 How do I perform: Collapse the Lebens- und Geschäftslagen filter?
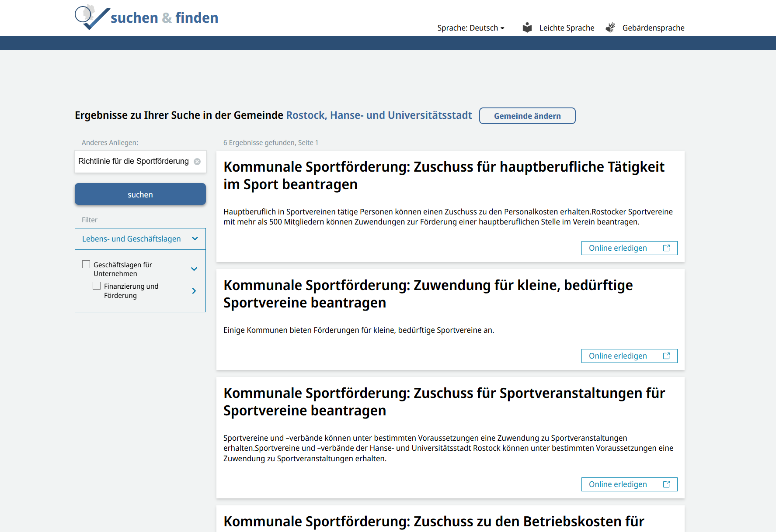pyautogui.click(x=195, y=238)
